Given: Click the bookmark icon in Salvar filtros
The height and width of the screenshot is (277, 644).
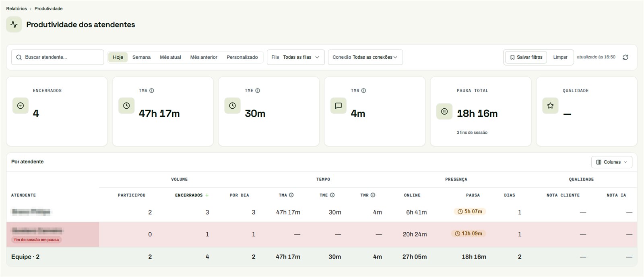Looking at the screenshot, I should [512, 57].
